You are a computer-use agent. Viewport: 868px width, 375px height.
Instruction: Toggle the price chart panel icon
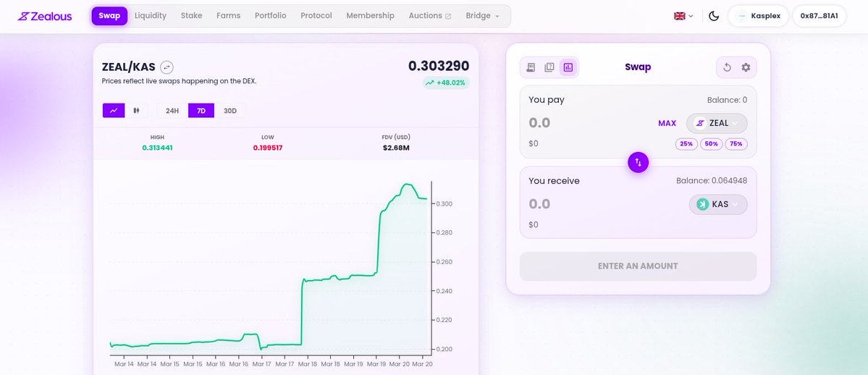(x=568, y=67)
